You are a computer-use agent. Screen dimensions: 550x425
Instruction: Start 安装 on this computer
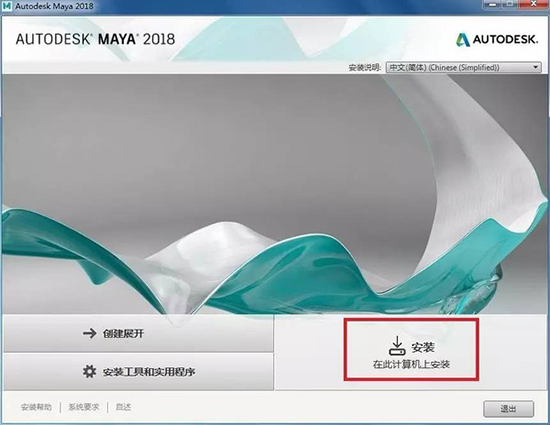411,349
